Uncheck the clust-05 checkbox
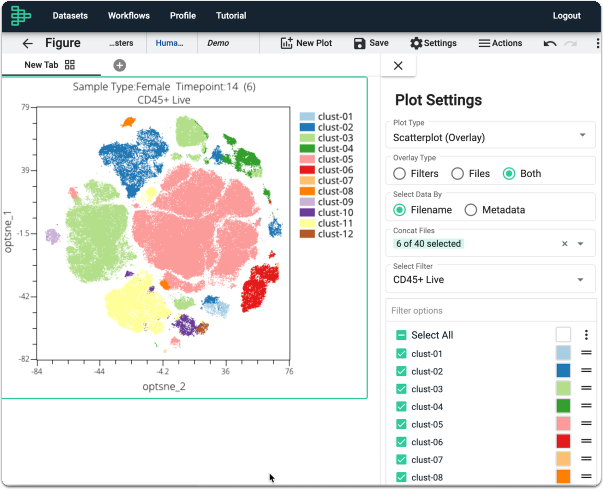Image resolution: width=603 pixels, height=489 pixels. (401, 424)
